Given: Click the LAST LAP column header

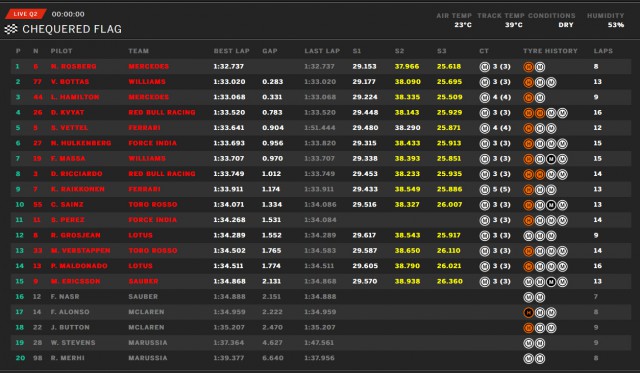Looking at the screenshot, I should [x=322, y=51].
